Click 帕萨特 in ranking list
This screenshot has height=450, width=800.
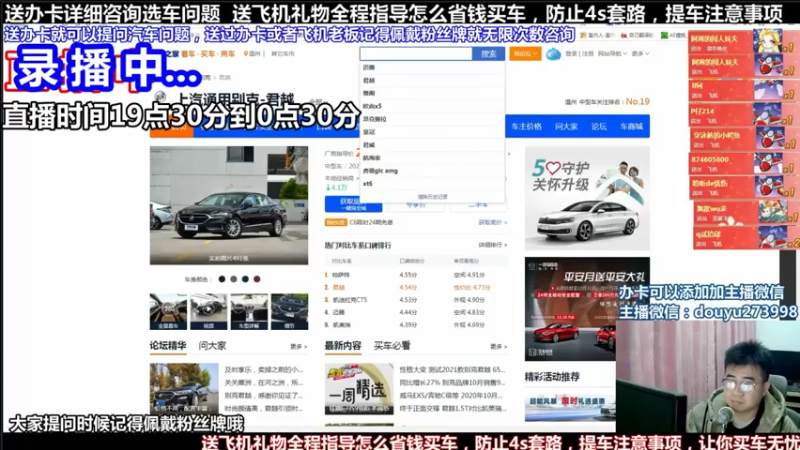point(341,274)
